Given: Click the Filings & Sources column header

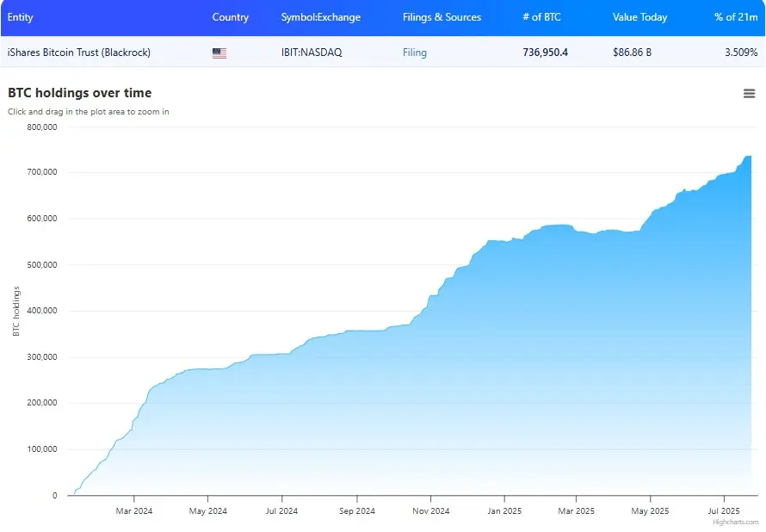Looking at the screenshot, I should (x=442, y=17).
